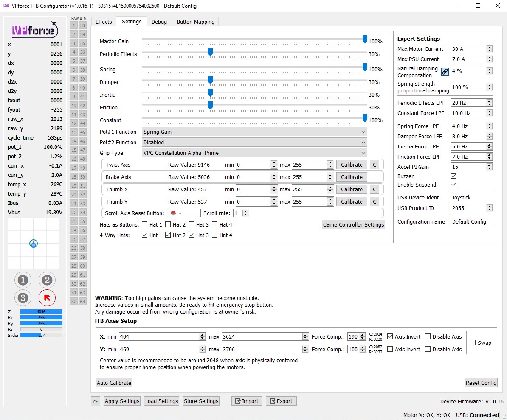Click the round button numbered 2
The image size is (507, 420).
click(47, 280)
